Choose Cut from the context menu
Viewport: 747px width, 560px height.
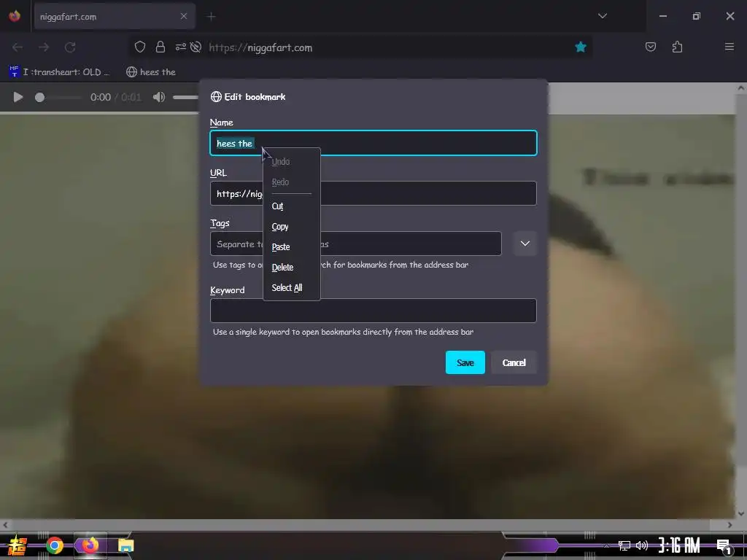coord(292,206)
